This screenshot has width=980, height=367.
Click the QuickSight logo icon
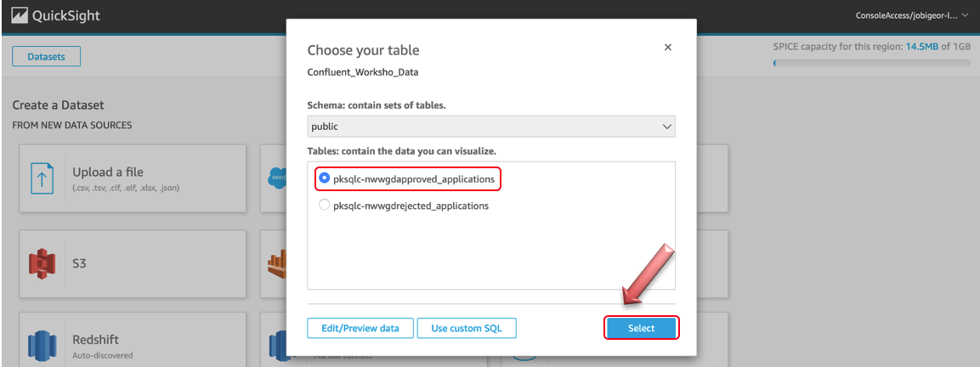tap(19, 15)
